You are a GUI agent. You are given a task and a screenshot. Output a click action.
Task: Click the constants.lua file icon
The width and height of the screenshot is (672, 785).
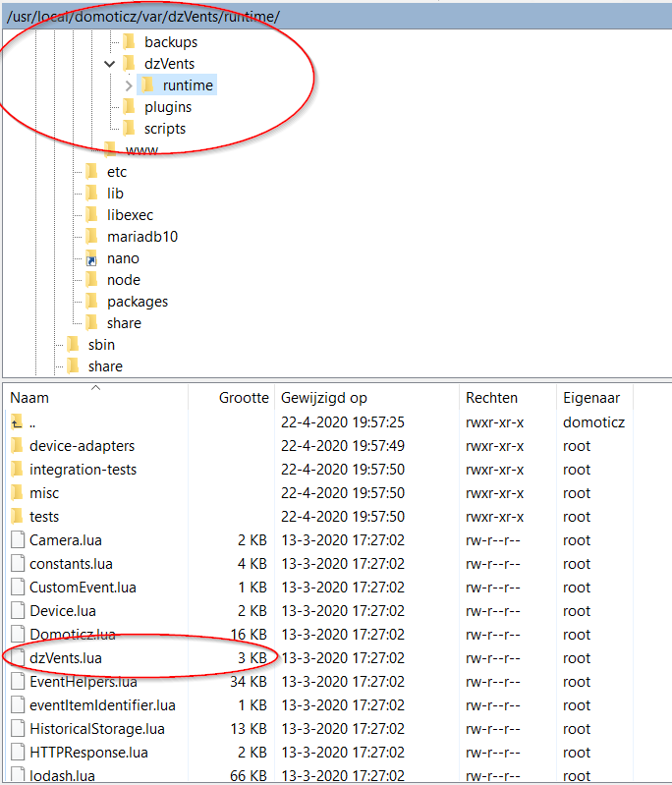pos(18,563)
